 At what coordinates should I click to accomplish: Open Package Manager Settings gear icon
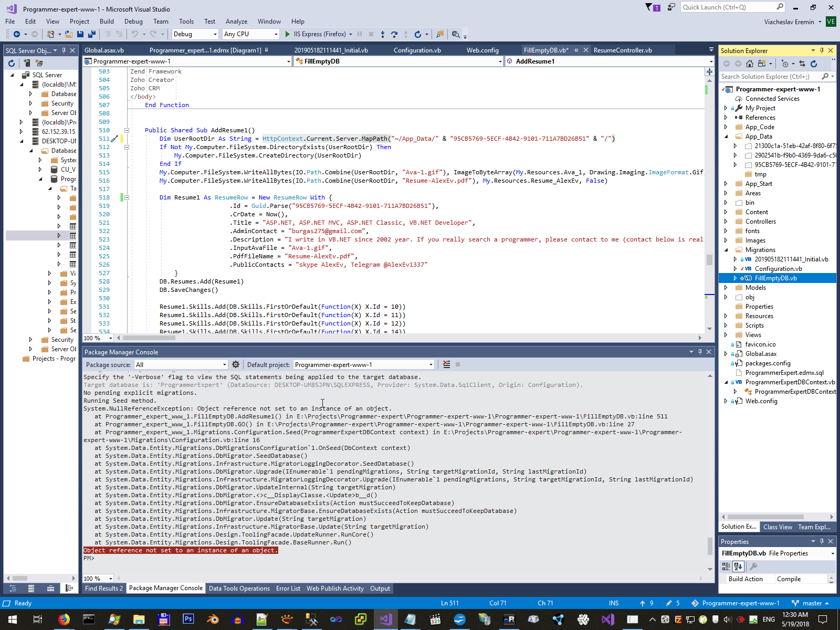tap(236, 364)
